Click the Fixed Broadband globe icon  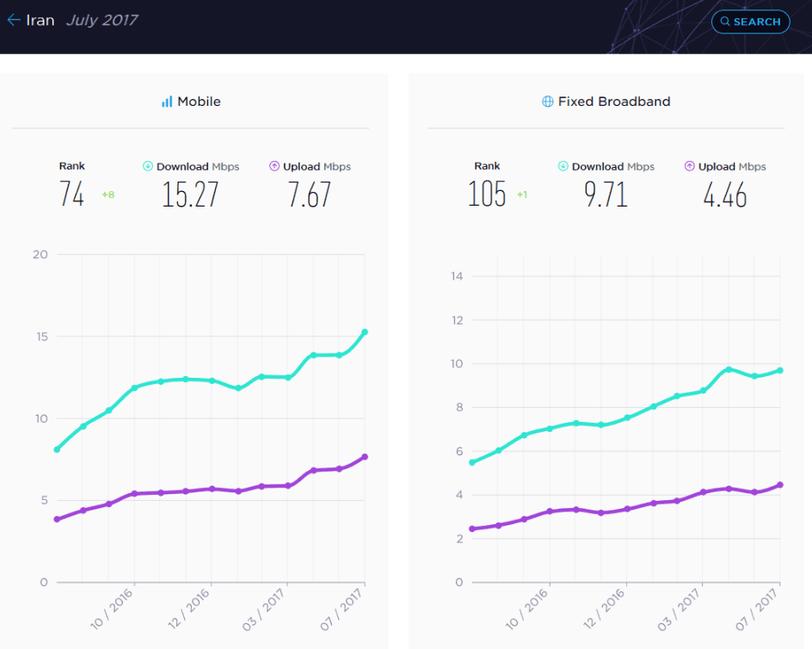pos(547,102)
